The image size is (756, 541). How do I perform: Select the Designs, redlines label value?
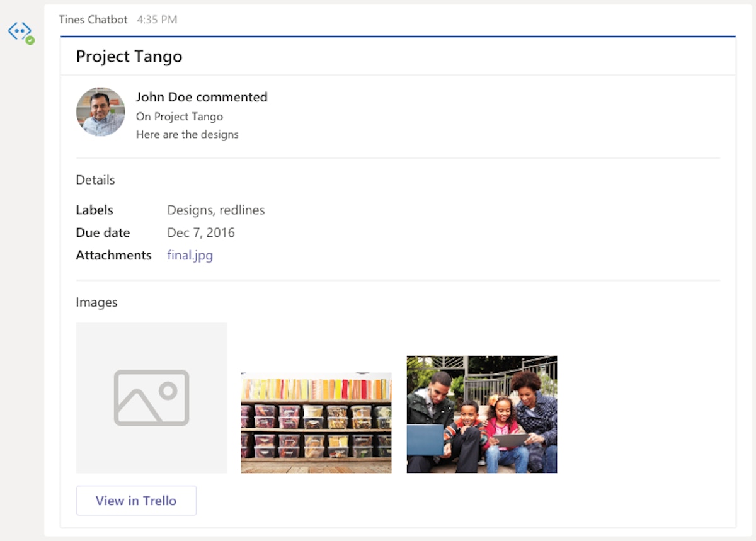[x=216, y=210]
